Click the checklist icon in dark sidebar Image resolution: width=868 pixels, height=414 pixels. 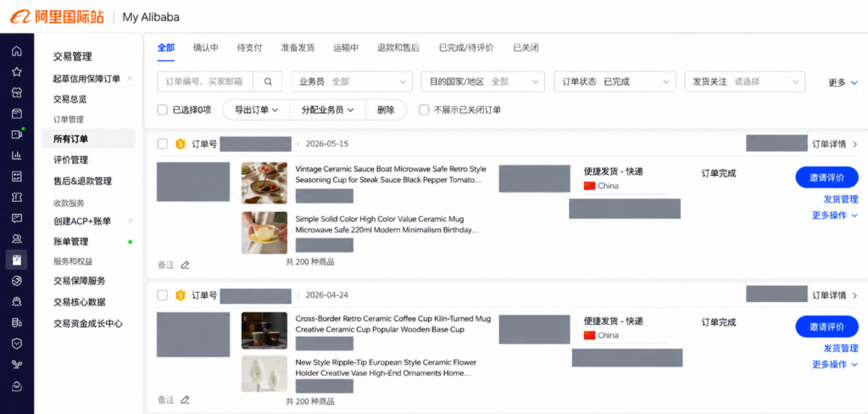point(17,176)
